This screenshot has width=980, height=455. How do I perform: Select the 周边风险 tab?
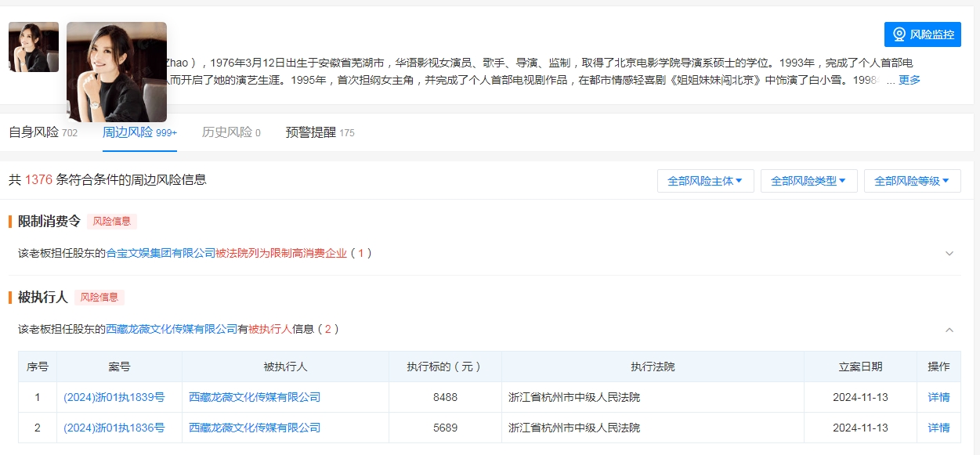coord(139,132)
